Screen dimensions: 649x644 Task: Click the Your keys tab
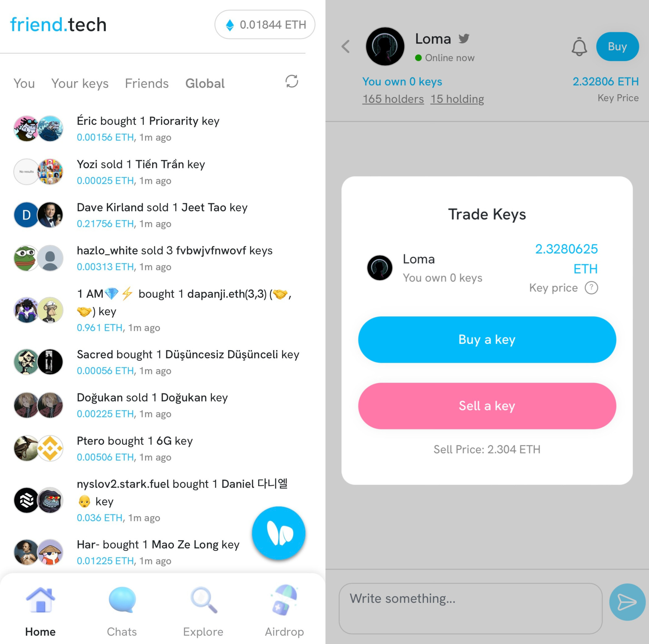80,83
